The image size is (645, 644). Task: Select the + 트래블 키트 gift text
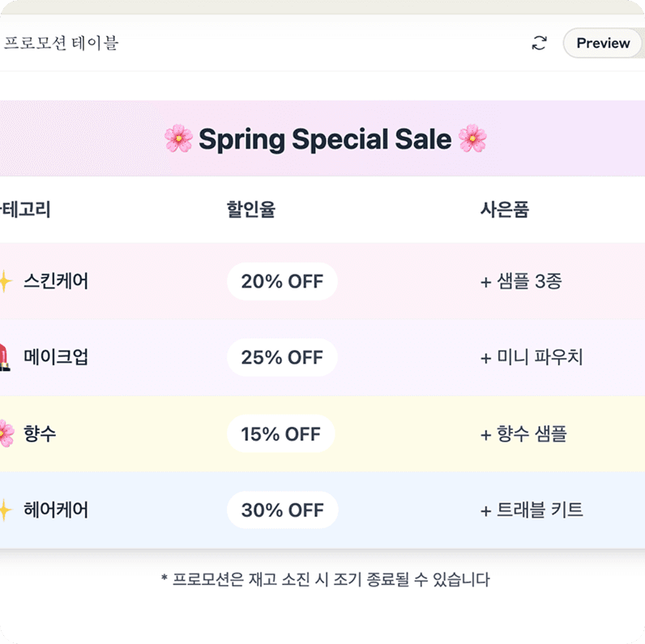click(x=532, y=510)
